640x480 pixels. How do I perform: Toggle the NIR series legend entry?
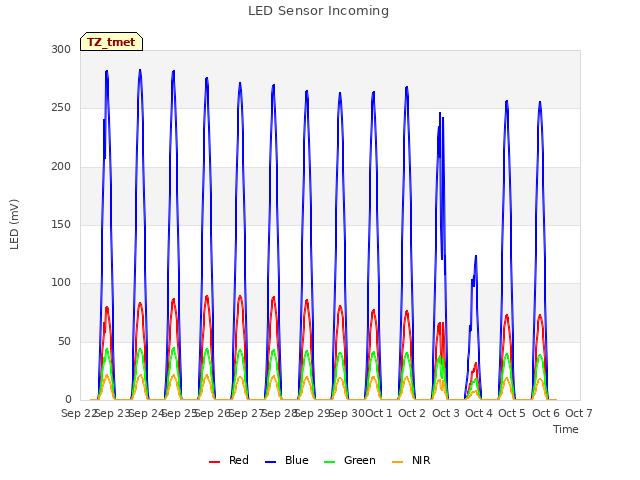[x=411, y=460]
